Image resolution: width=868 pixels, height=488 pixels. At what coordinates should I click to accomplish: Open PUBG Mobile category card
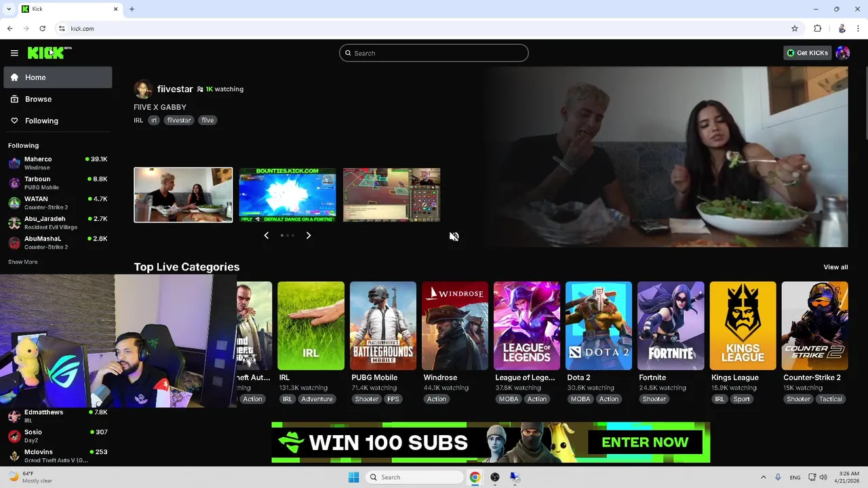382,326
